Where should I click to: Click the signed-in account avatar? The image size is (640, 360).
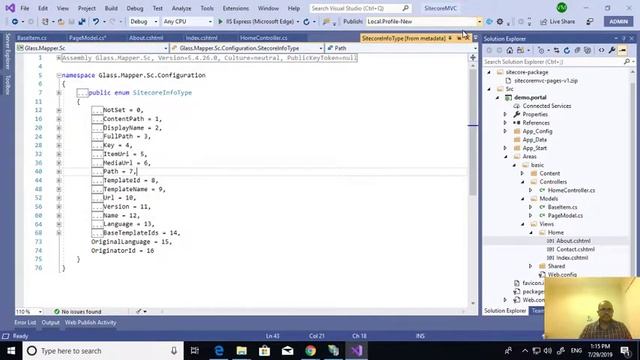coord(562,8)
